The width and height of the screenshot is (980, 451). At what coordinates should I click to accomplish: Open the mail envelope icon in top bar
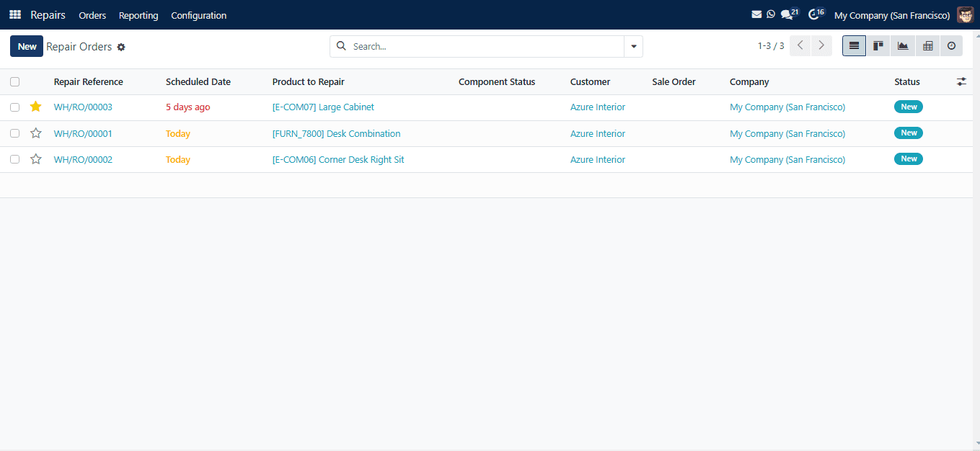click(x=756, y=14)
